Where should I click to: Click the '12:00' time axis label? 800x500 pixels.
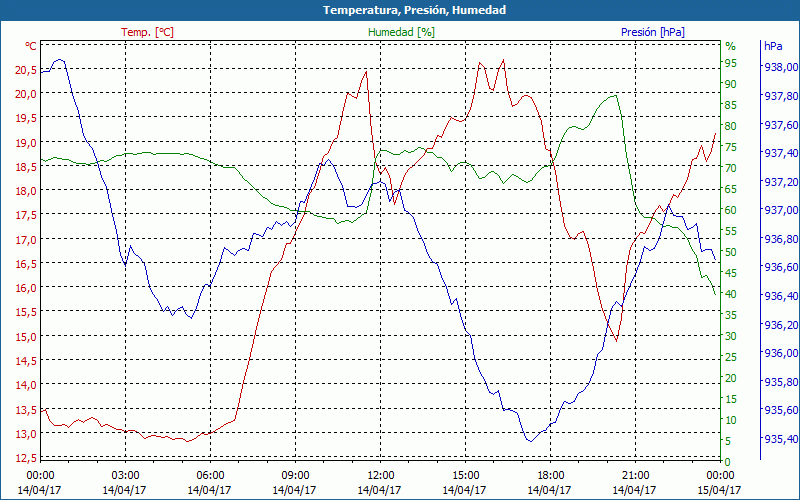[x=381, y=475]
